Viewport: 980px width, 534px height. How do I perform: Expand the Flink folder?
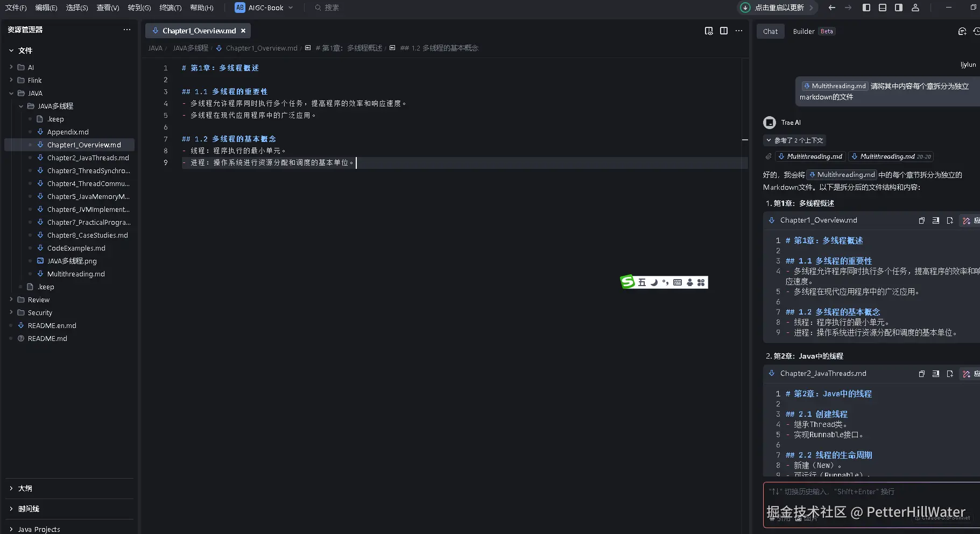(x=11, y=80)
